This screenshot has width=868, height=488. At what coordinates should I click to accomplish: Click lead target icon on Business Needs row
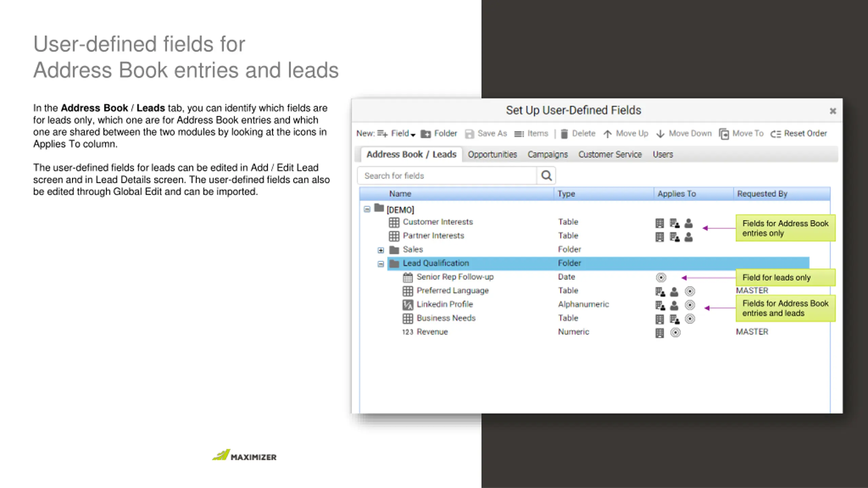(x=690, y=319)
